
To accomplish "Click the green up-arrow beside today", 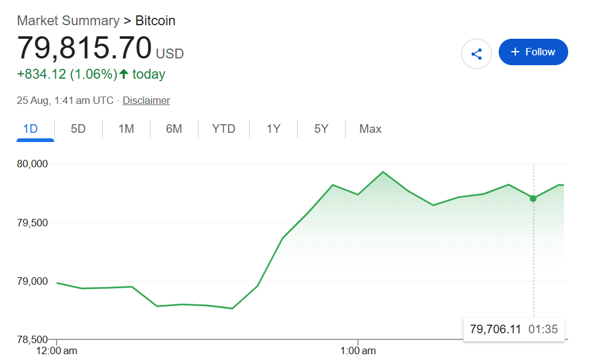I will point(124,74).
